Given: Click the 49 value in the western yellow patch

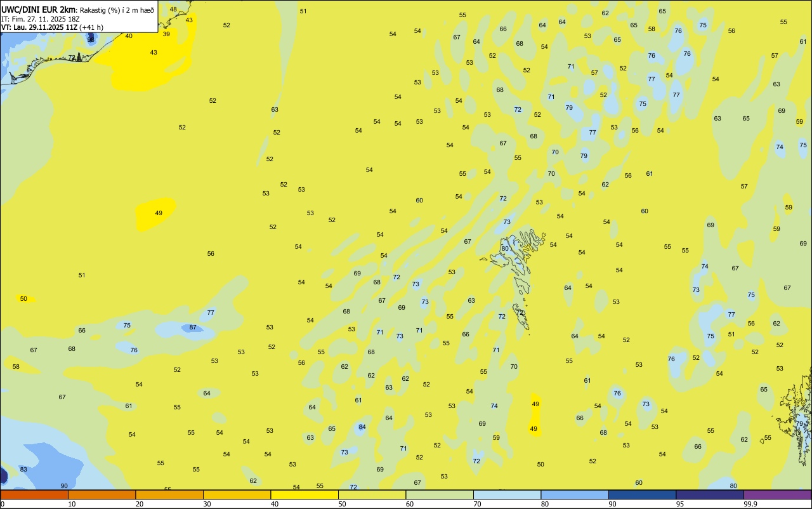Looking at the screenshot, I should (x=159, y=213).
